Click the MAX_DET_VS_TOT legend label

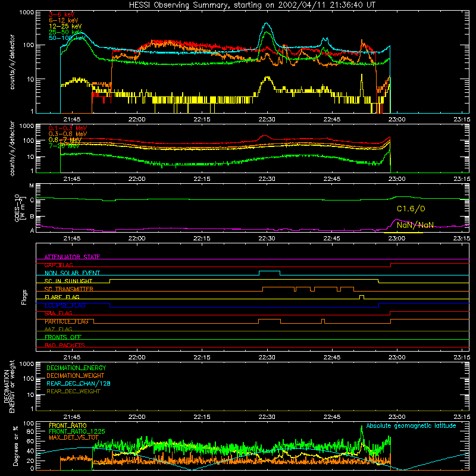pyautogui.click(x=74, y=437)
